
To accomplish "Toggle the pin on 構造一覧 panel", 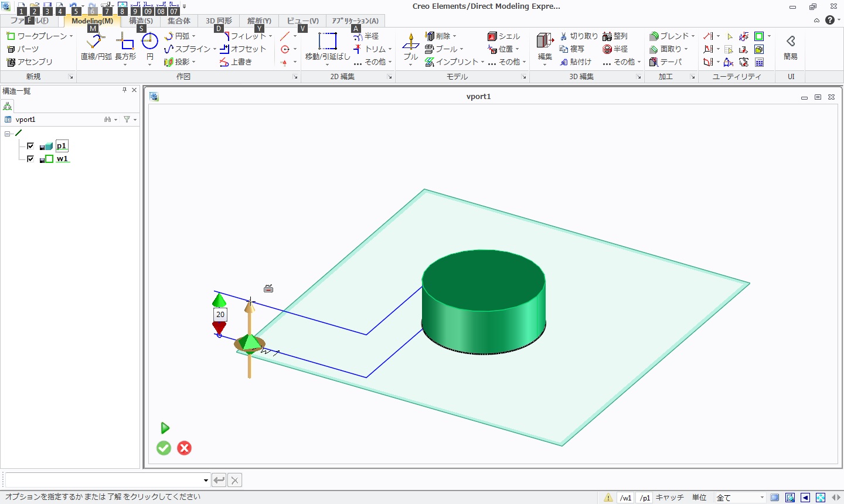I will tap(124, 90).
